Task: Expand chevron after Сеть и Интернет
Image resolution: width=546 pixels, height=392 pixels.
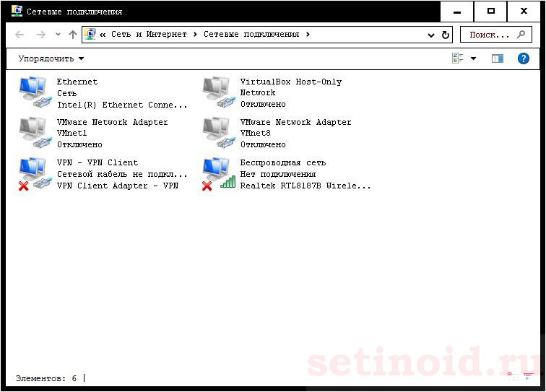Action: point(195,35)
